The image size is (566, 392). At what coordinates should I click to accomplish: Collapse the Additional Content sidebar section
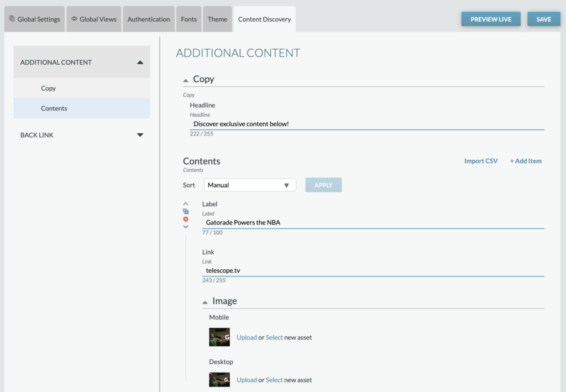tap(140, 62)
